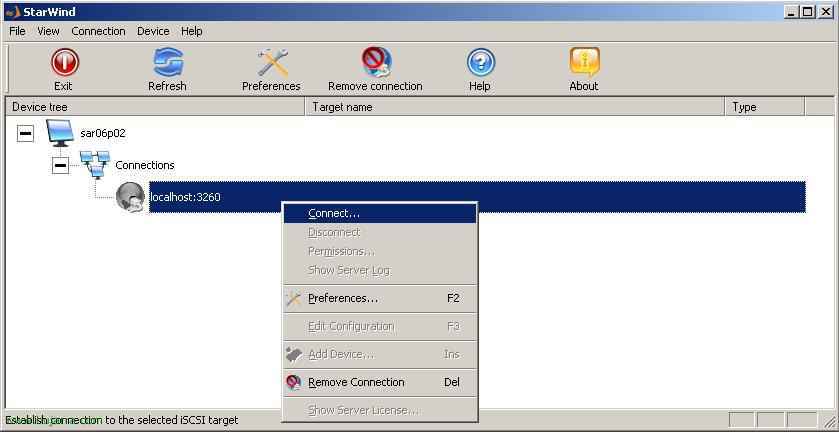Viewport: 839px width, 432px height.
Task: Click the disabled Permissions... menu entry
Action: (379, 252)
